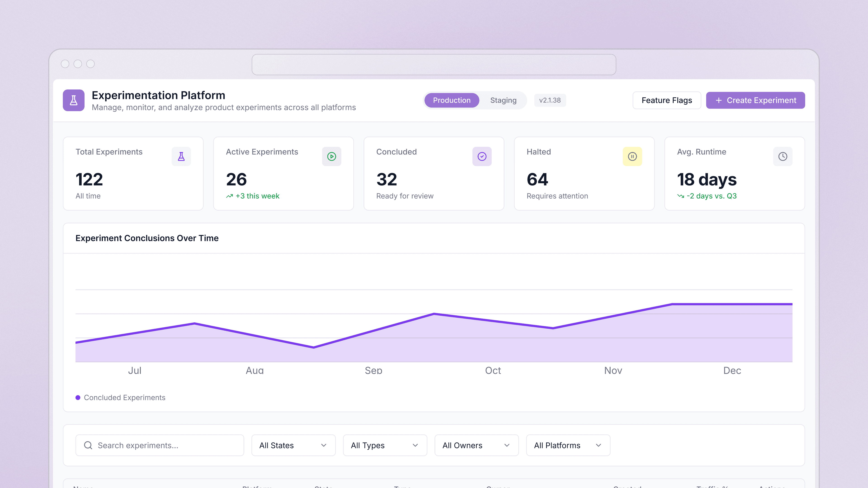
Task: Click the Total Experiments value 122
Action: point(89,179)
